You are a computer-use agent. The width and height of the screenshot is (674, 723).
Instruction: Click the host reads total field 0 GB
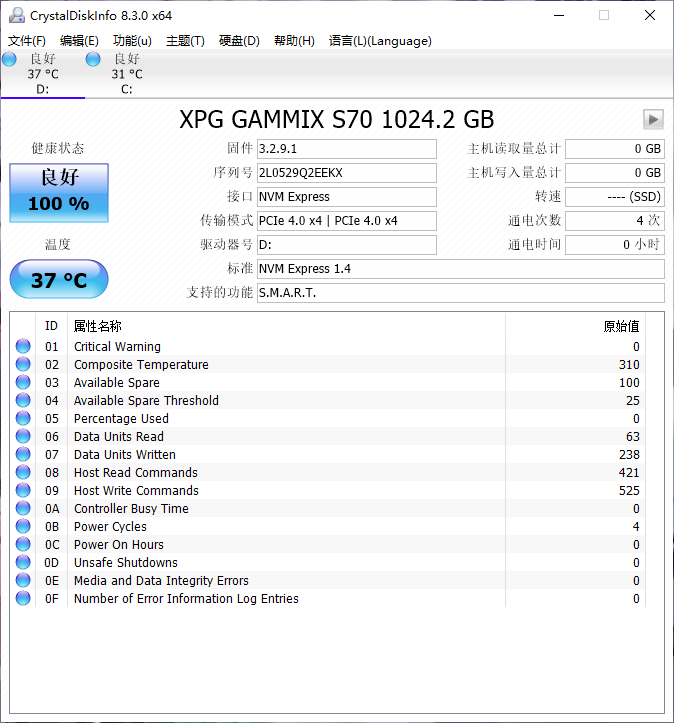(x=615, y=149)
